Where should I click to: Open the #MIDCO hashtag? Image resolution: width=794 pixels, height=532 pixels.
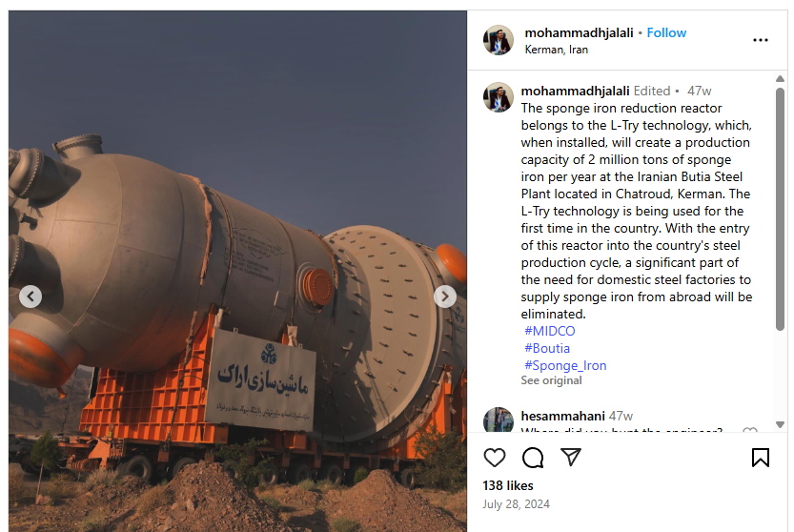[550, 331]
